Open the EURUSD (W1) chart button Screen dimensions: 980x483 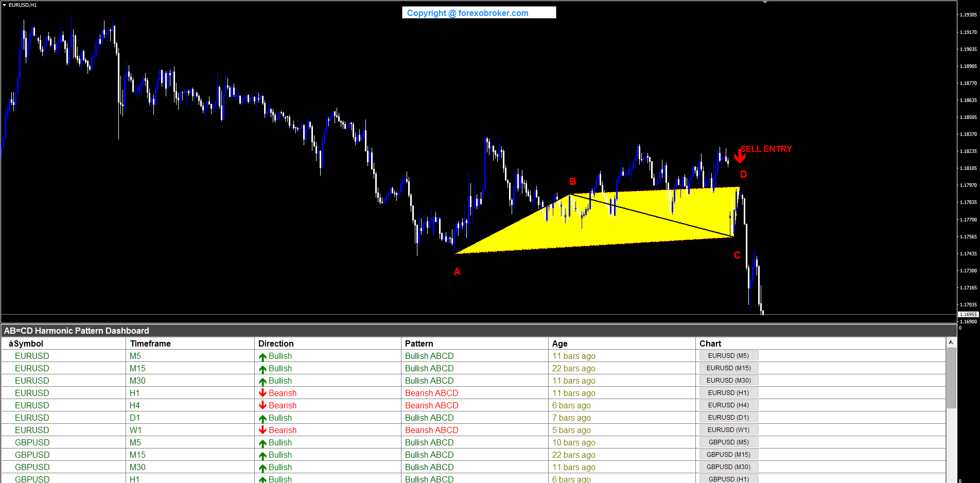click(x=728, y=430)
